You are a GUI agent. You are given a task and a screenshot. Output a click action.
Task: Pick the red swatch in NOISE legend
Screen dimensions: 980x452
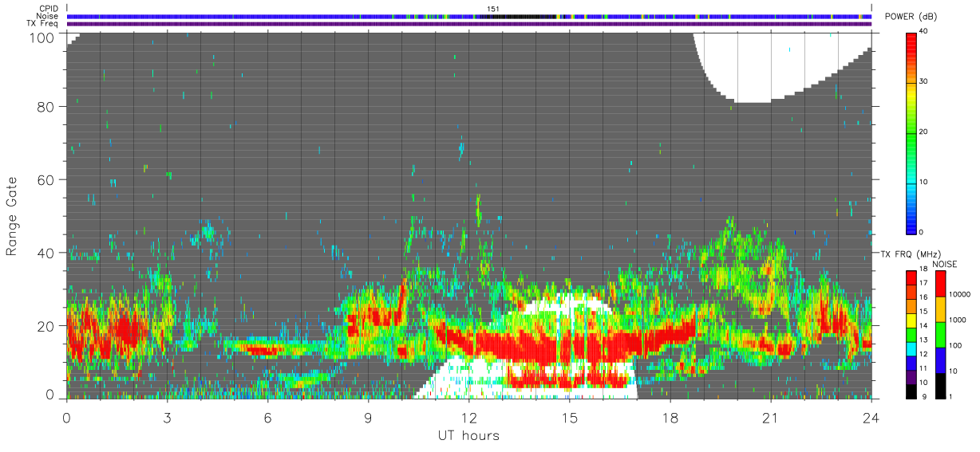pos(942,284)
